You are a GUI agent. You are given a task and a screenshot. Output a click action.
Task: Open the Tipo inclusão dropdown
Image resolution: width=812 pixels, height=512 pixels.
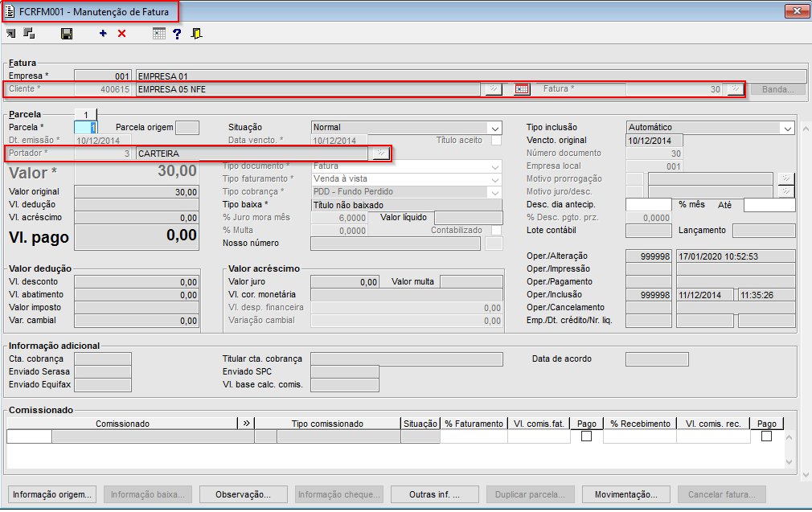pyautogui.click(x=786, y=128)
